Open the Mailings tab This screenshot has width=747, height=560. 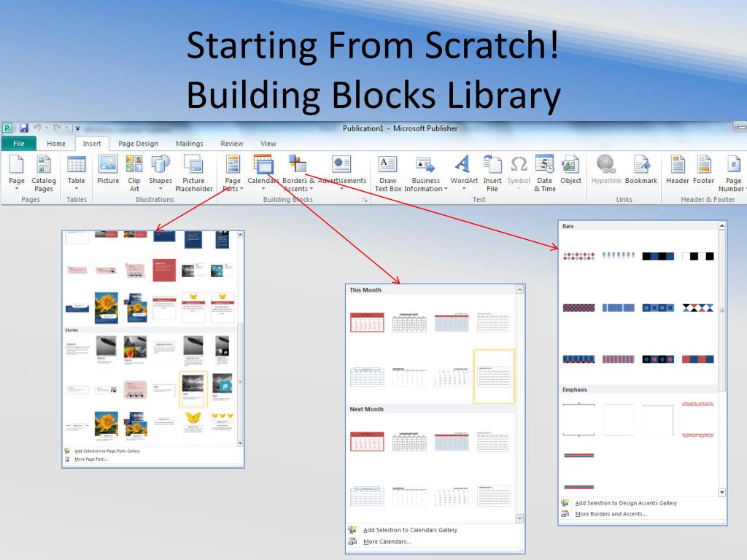tap(189, 144)
